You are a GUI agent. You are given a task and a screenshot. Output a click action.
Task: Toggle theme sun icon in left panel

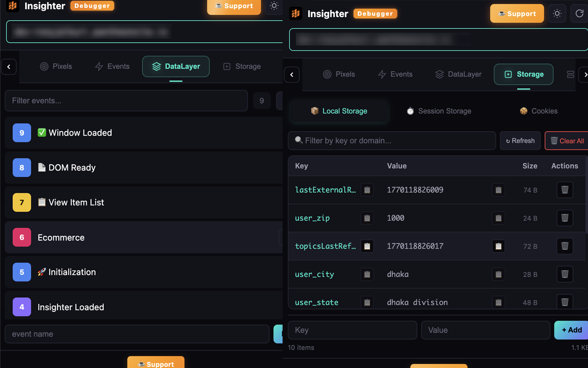pos(274,6)
